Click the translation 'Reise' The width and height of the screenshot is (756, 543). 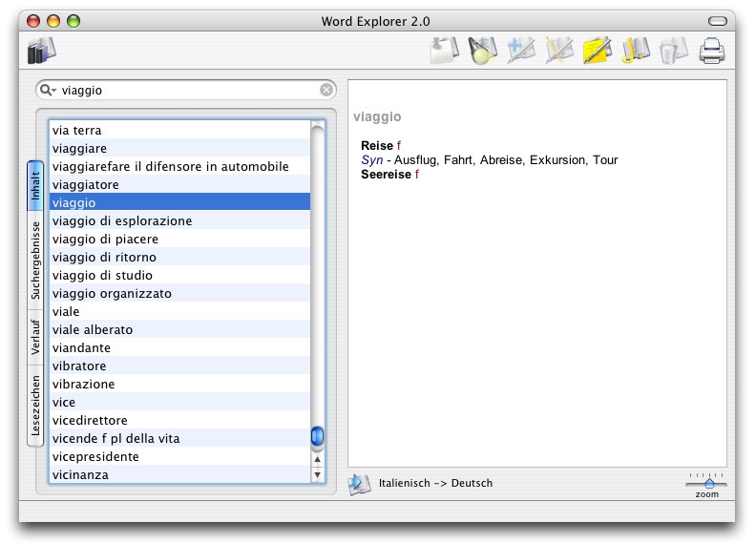coord(377,145)
